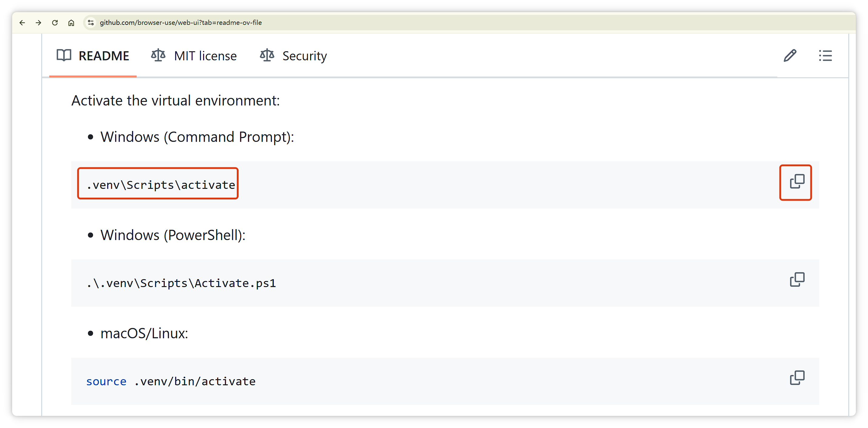Screen dimensions: 868x428
Task: Go back to the previous page
Action: click(x=22, y=22)
